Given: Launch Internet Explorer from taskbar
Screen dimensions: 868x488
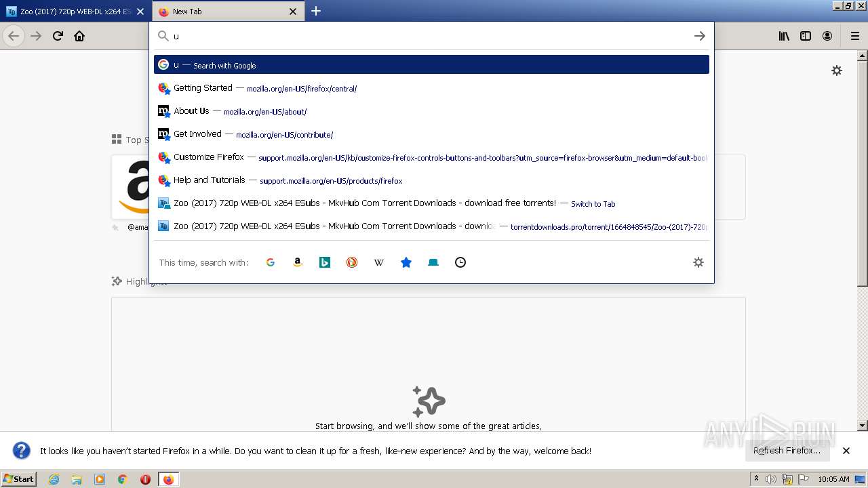Looking at the screenshot, I should 54,479.
